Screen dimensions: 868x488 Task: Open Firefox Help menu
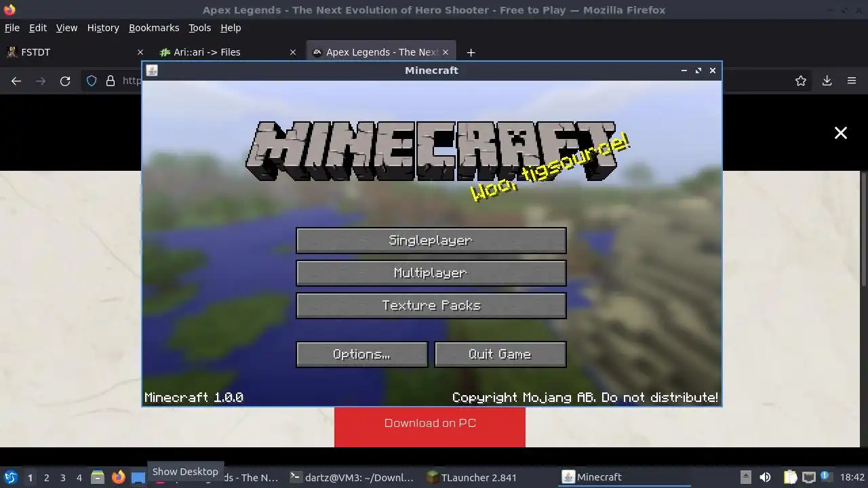pyautogui.click(x=231, y=28)
